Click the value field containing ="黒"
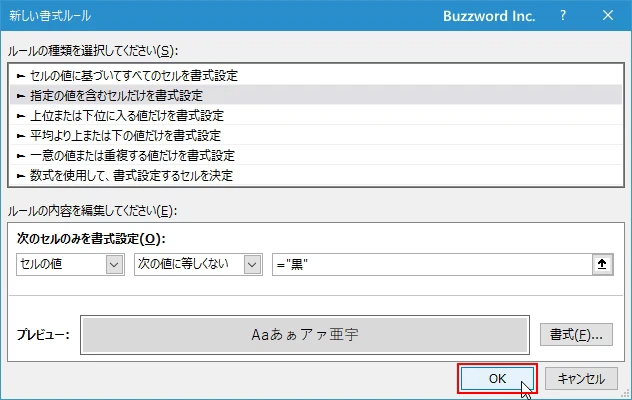The image size is (632, 400). tap(432, 265)
